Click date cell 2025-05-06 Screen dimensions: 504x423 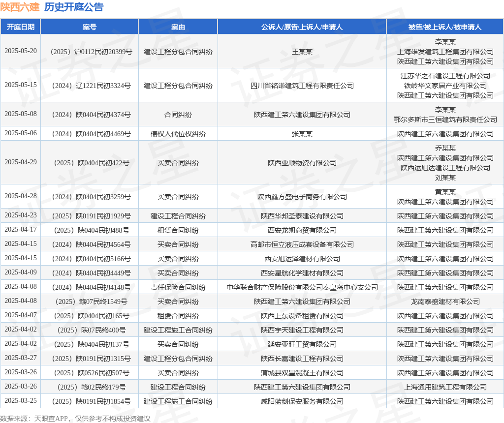click(21, 133)
